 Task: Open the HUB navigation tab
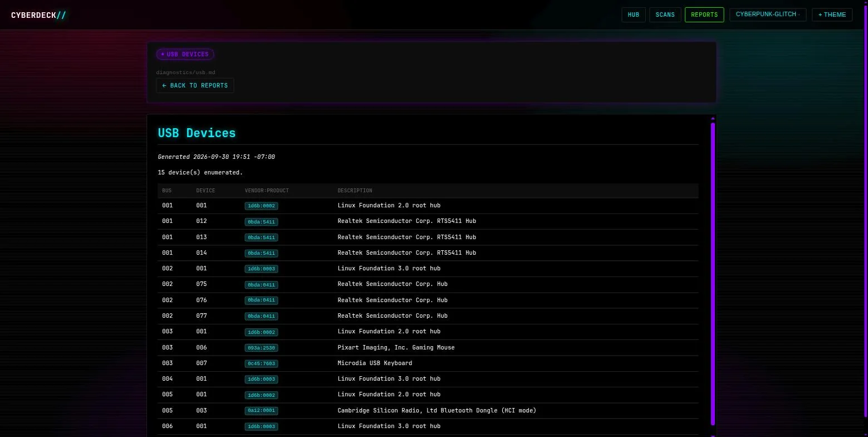coord(634,14)
